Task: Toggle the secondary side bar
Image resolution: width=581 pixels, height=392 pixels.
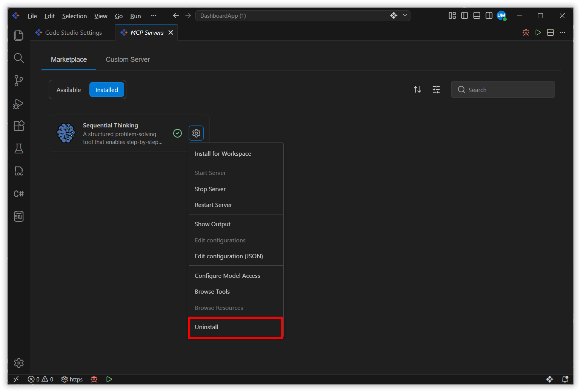Action: [489, 15]
